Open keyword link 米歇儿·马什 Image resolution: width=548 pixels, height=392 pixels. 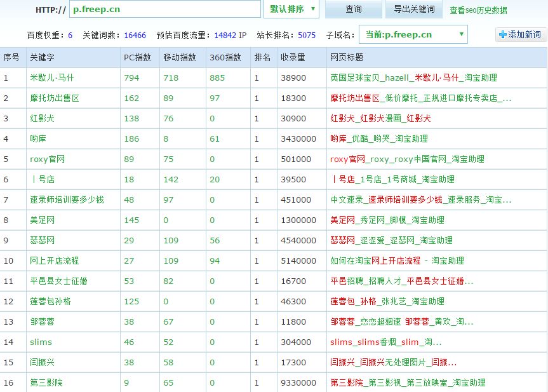(x=51, y=78)
